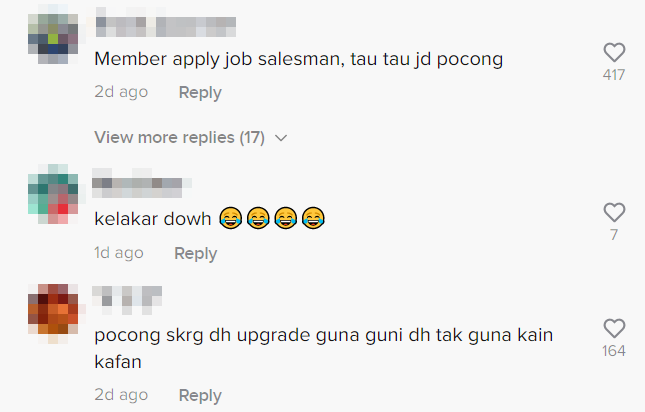The image size is (645, 412).
Task: Click the 7 likes count
Action: click(x=614, y=235)
